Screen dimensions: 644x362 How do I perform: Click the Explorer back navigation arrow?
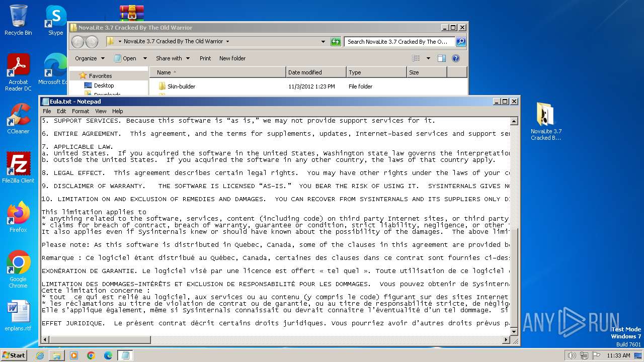point(77,42)
